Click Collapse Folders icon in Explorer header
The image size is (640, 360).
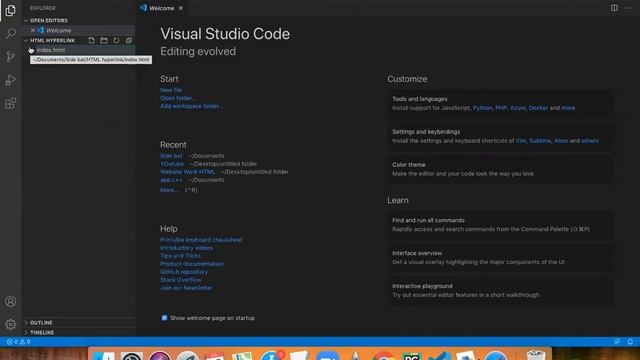[129, 40]
